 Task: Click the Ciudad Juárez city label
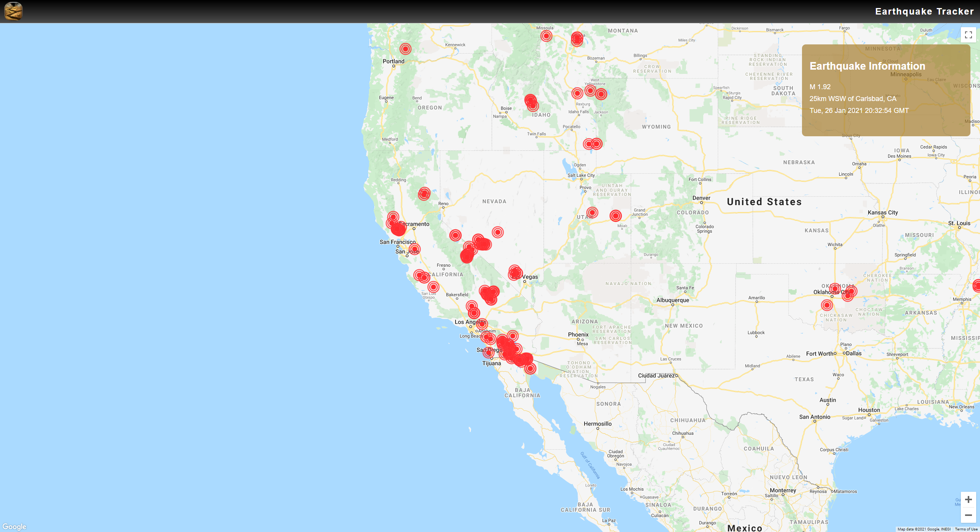[657, 375]
